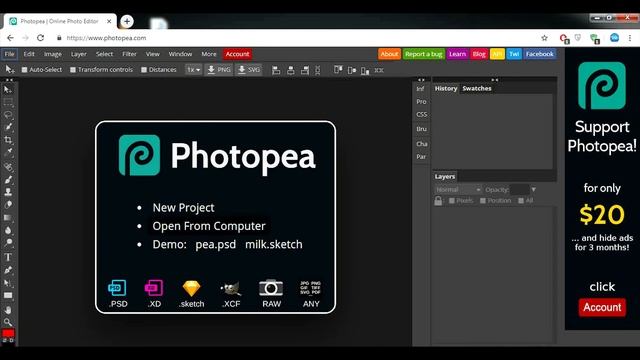This screenshot has width=640, height=360.
Task: Select the Rectangle Select tool
Action: [8, 102]
